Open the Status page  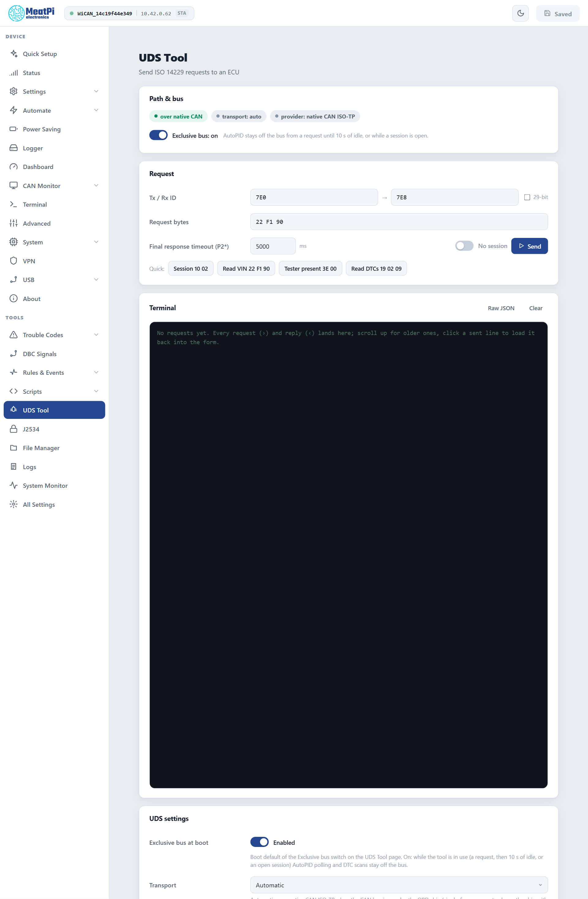click(x=55, y=73)
